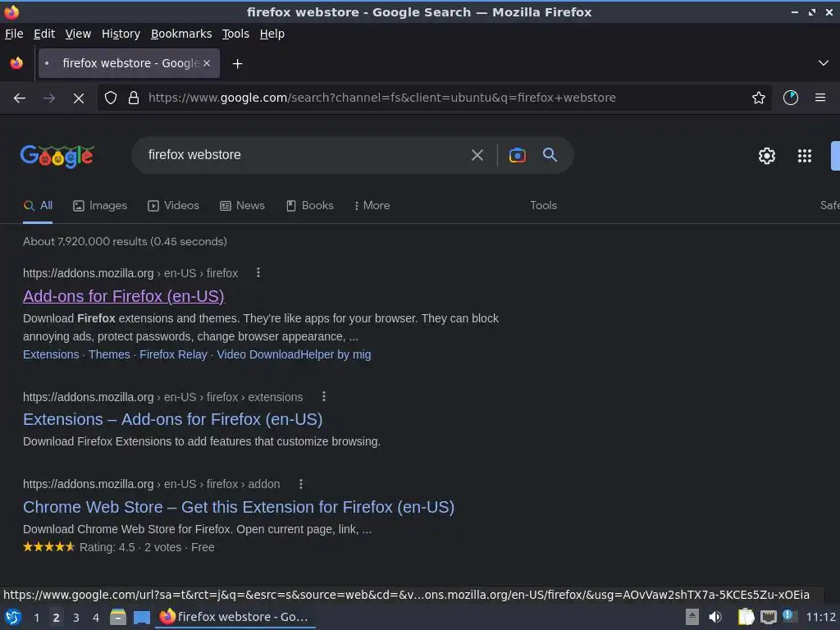Switch to workspace 3
This screenshot has height=630, width=840.
point(76,618)
